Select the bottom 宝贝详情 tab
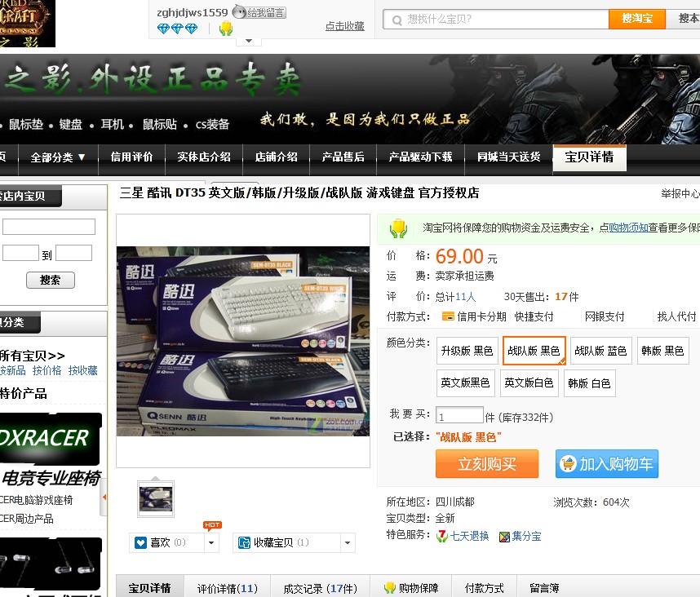Screen dimensions: 700x597 [150, 588]
